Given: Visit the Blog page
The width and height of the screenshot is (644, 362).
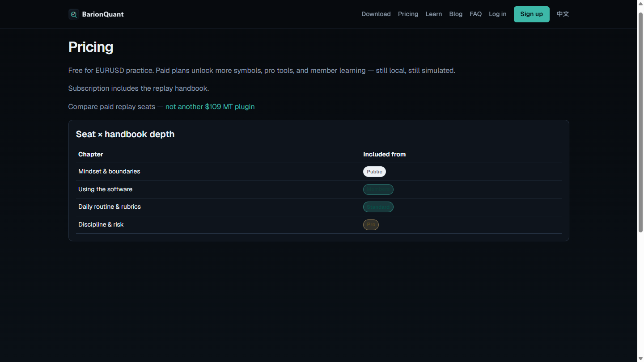Looking at the screenshot, I should point(456,14).
